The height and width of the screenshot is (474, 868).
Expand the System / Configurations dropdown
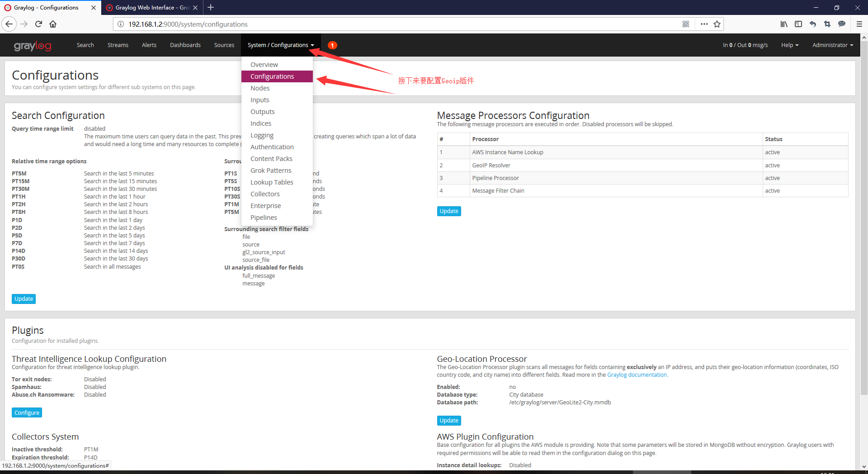tap(281, 45)
